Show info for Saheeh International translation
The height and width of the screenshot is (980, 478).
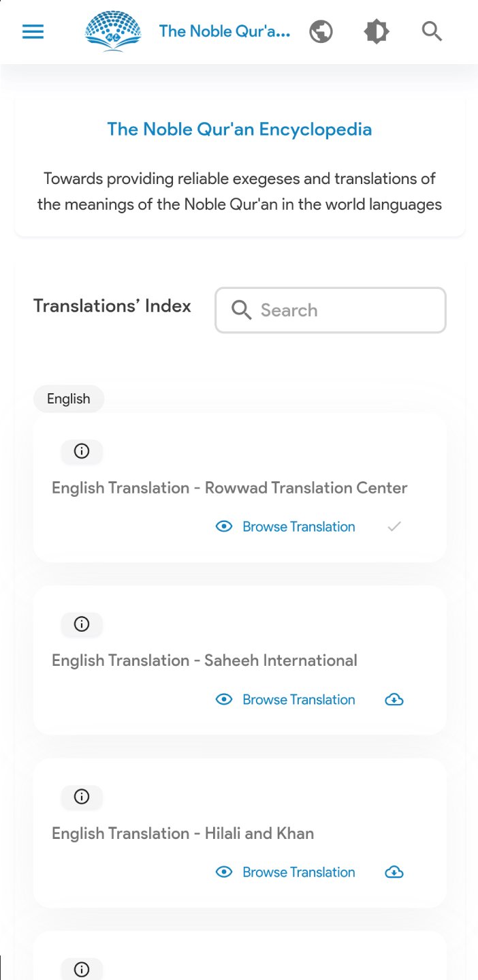click(82, 624)
